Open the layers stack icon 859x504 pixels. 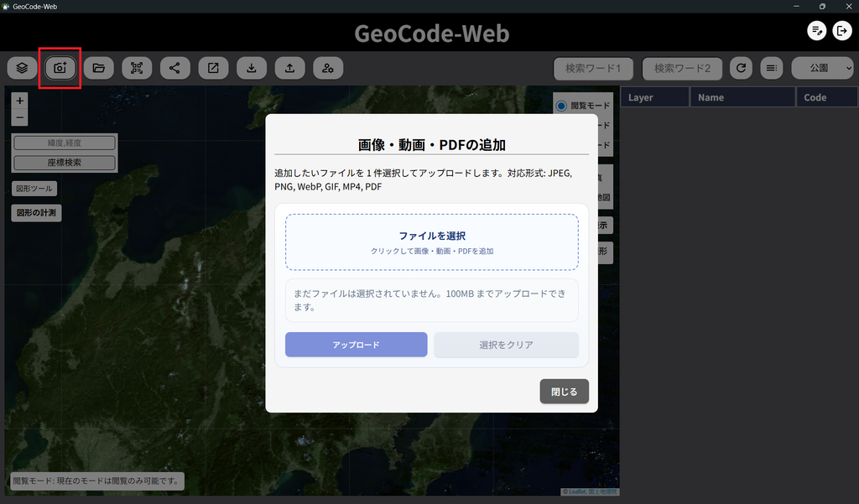click(x=22, y=68)
